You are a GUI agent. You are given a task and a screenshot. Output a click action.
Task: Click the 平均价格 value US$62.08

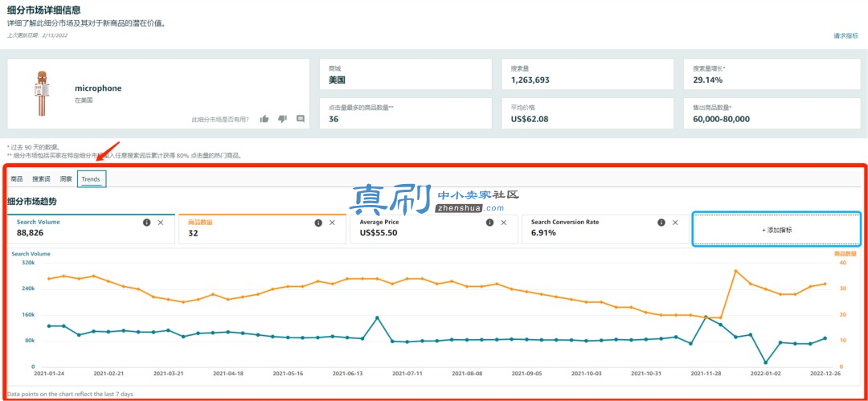529,119
